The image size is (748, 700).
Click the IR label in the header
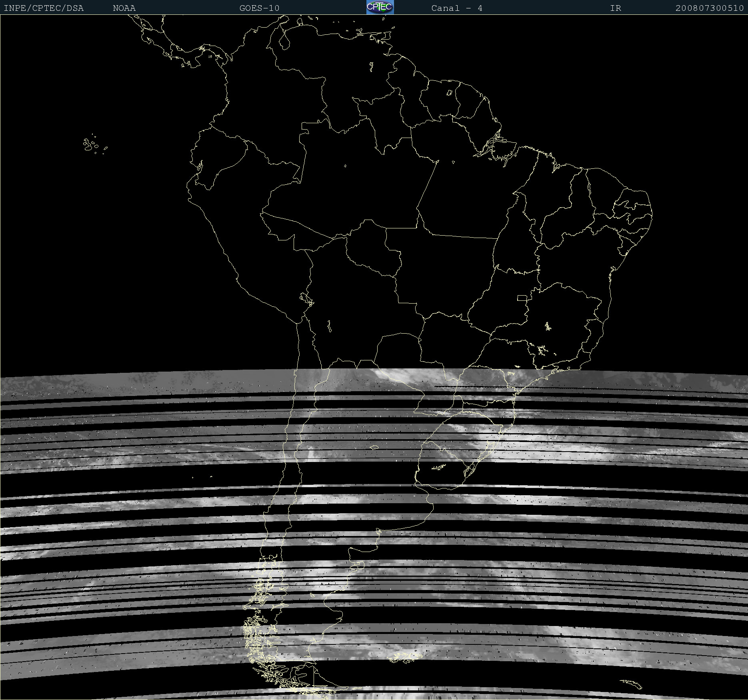pyautogui.click(x=615, y=8)
